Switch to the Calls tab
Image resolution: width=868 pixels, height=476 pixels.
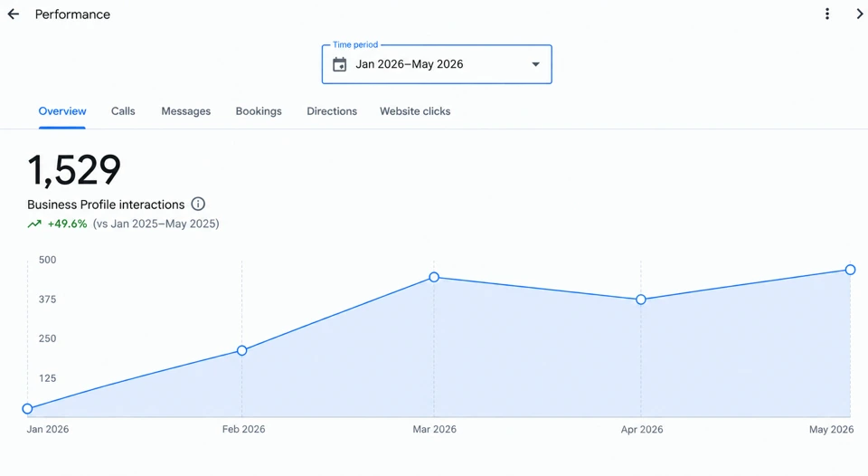coord(123,111)
